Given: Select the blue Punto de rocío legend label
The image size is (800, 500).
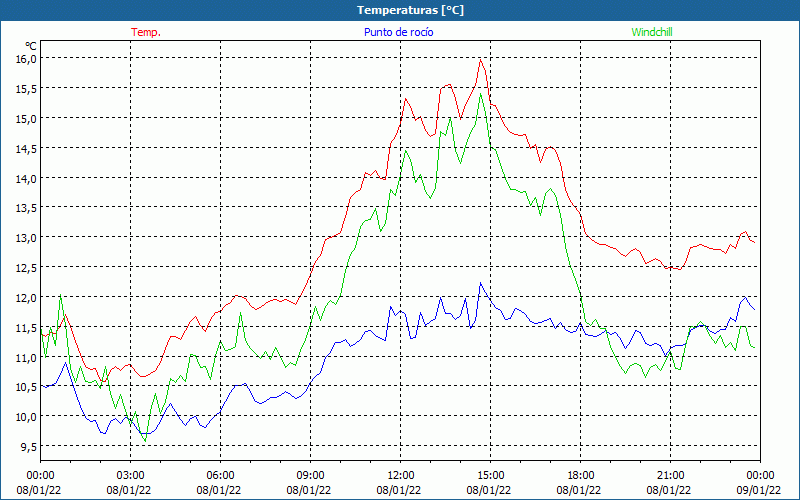Looking at the screenshot, I should coord(398,32).
